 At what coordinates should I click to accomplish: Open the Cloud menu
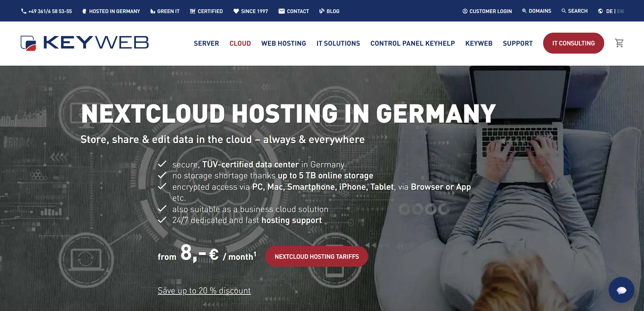[240, 43]
